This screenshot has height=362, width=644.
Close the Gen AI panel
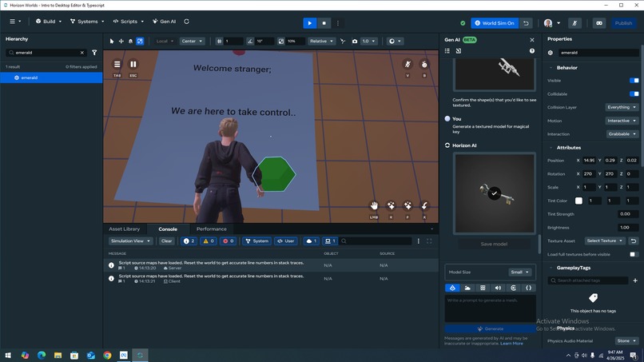532,40
